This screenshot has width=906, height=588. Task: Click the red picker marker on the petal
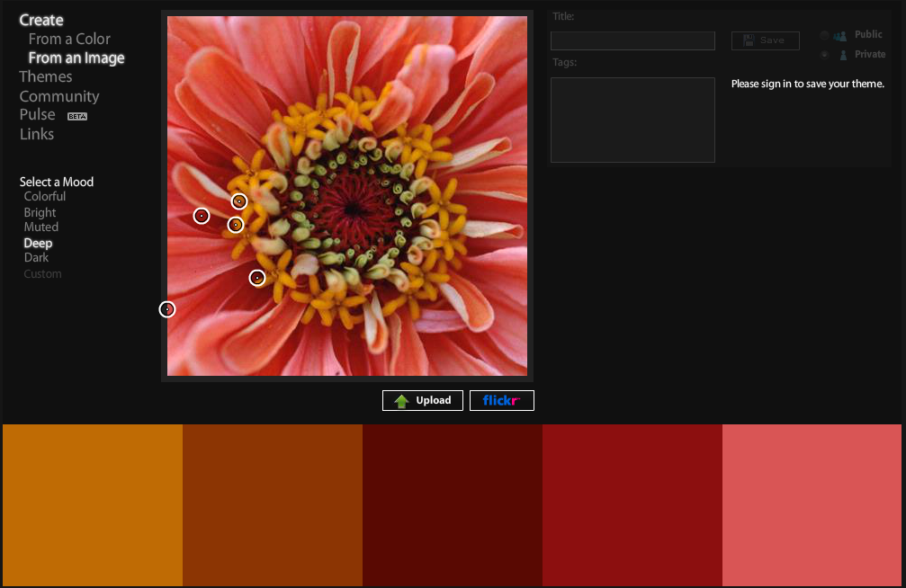pyautogui.click(x=201, y=216)
